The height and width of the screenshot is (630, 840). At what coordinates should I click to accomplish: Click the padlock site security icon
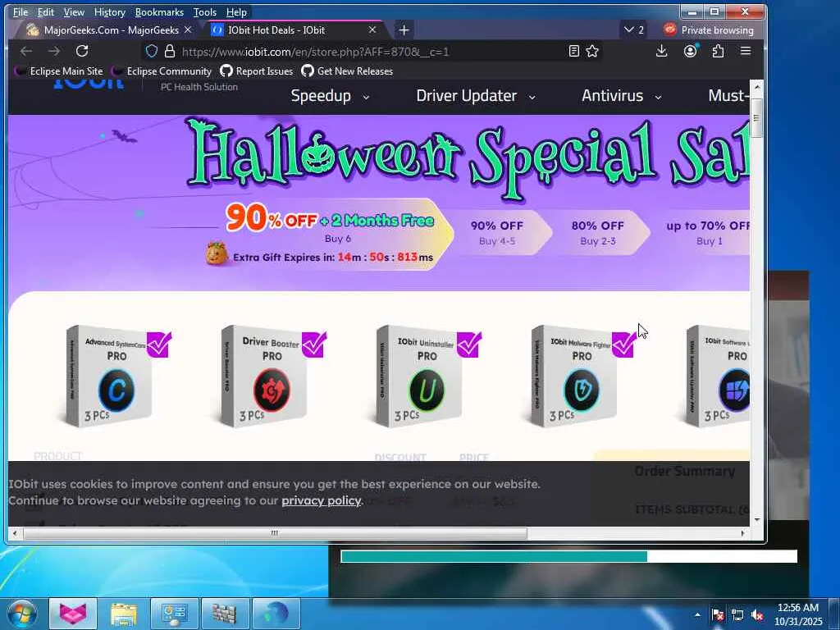pos(170,51)
